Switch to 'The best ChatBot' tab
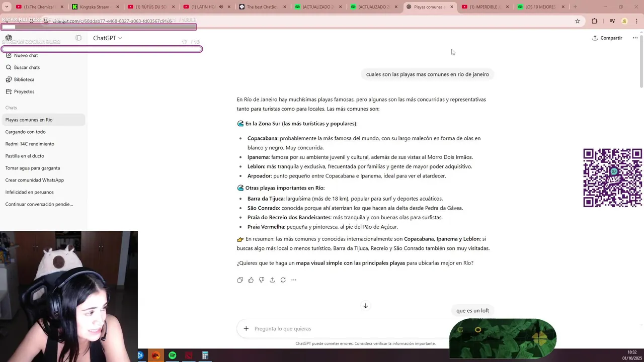This screenshot has height=362, width=644. (263, 7)
